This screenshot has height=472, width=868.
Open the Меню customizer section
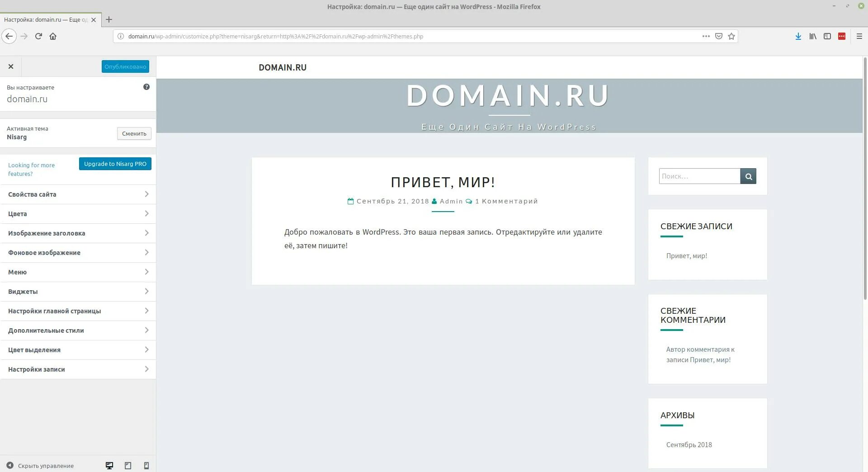coord(78,272)
